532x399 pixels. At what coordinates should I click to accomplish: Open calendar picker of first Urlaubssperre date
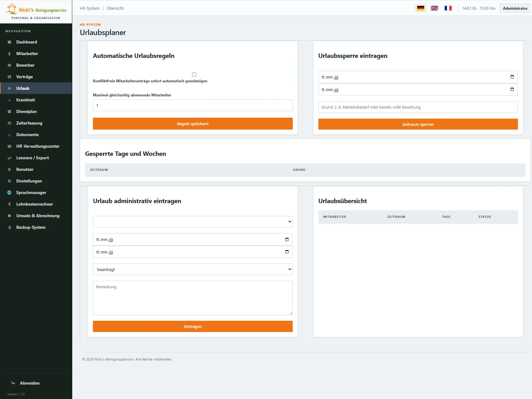click(x=512, y=77)
